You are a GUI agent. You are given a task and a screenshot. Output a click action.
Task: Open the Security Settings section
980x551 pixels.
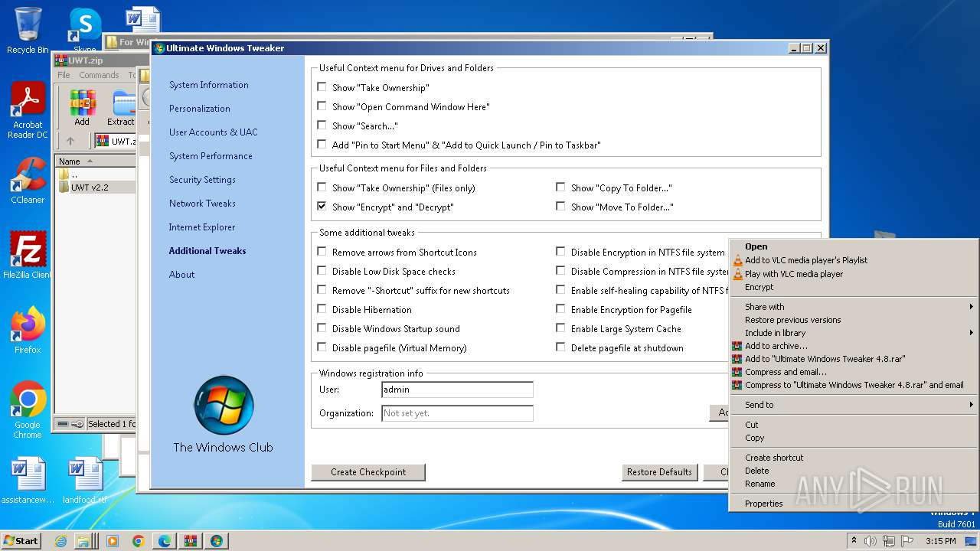202,180
